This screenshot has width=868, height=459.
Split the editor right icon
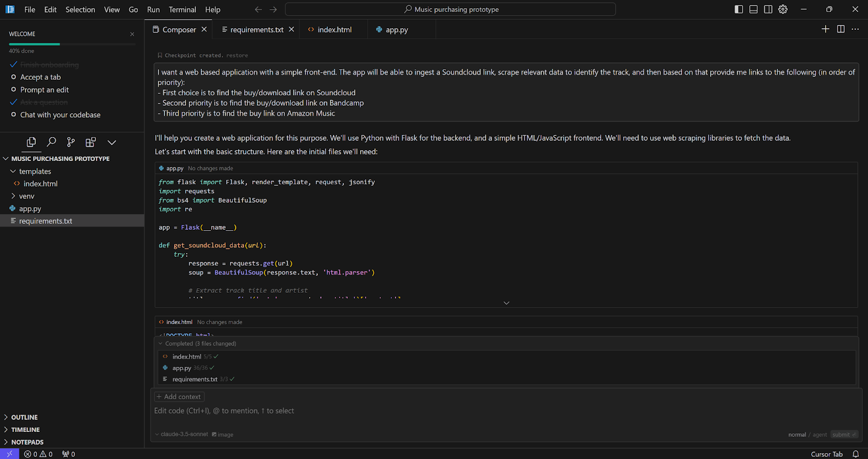841,29
